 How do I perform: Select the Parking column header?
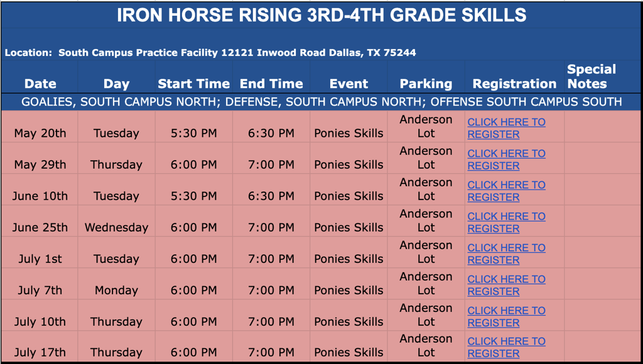(x=426, y=83)
